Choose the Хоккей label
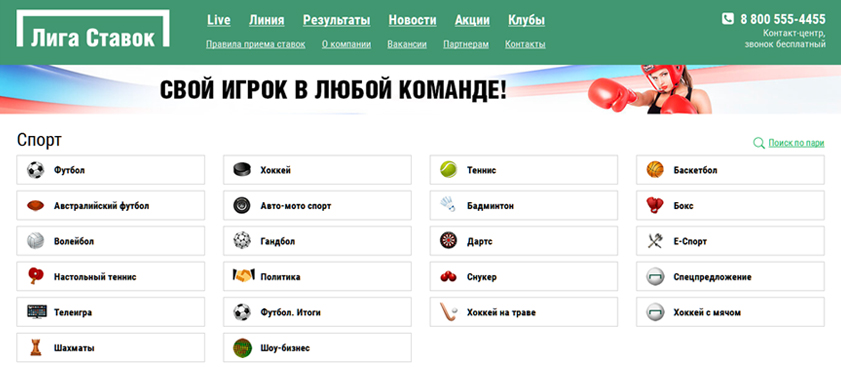 276,171
